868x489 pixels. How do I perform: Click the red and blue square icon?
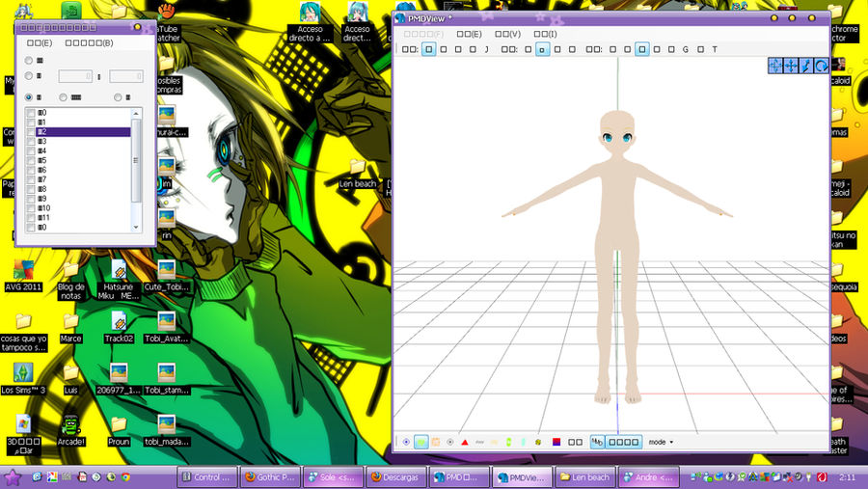tap(556, 442)
